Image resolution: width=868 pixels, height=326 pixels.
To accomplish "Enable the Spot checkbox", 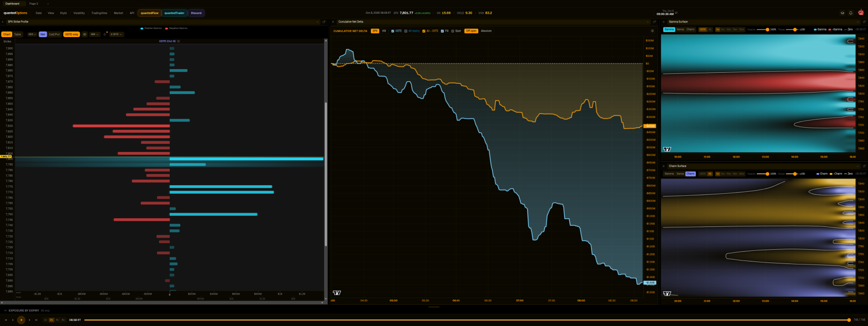I will (x=453, y=31).
